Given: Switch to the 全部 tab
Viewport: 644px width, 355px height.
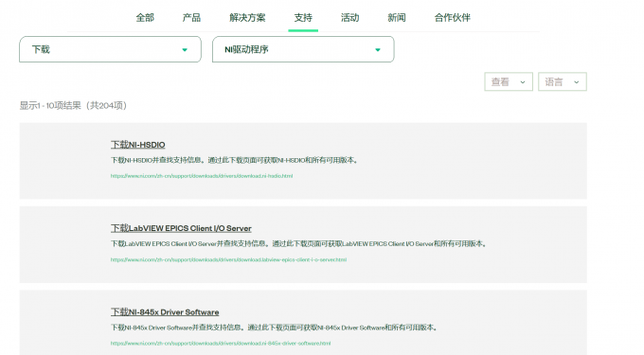Looking at the screenshot, I should coord(145,18).
